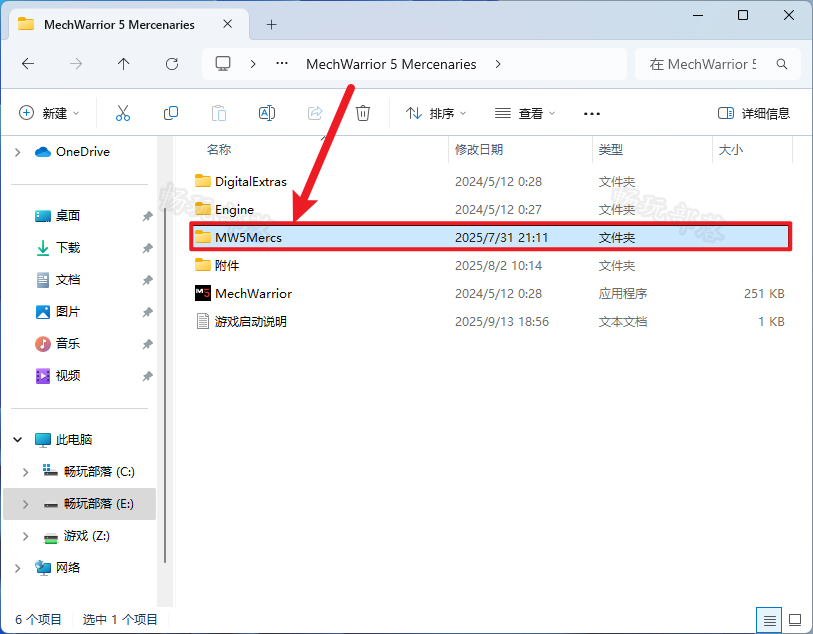Click the pin icon beside 下载
Image resolution: width=813 pixels, height=634 pixels.
coord(148,248)
